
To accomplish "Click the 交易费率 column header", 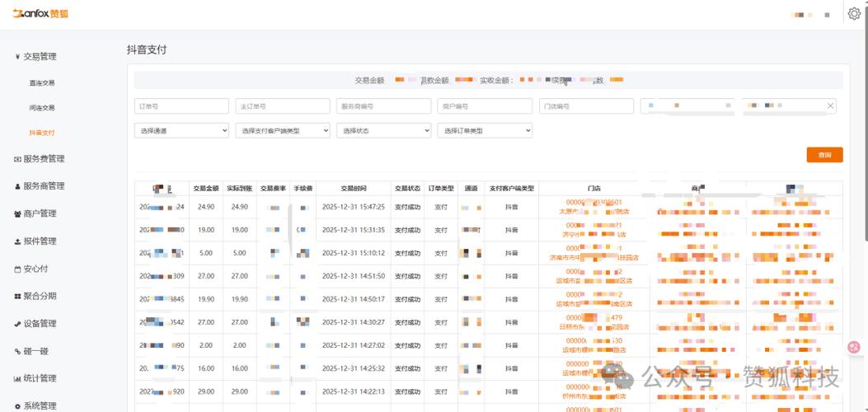I will coord(273,189).
